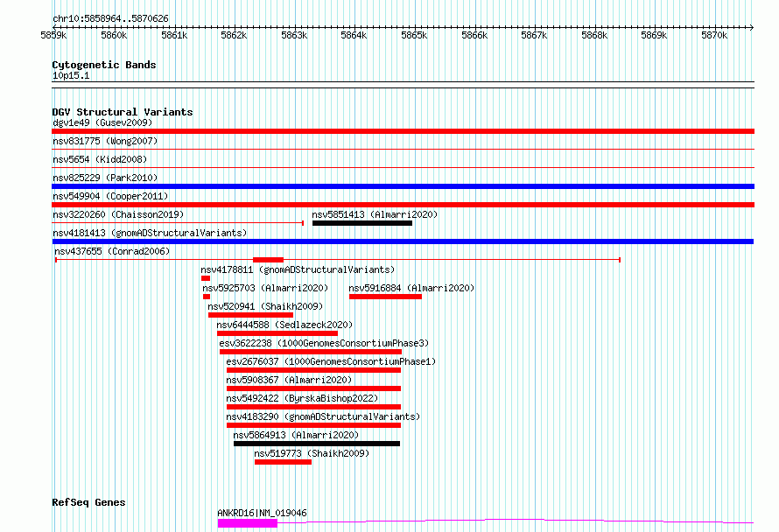Viewport: 779px width, 532px height.
Task: Open nsv6444588 (Sedlazeck2020) label
Action: click(284, 325)
